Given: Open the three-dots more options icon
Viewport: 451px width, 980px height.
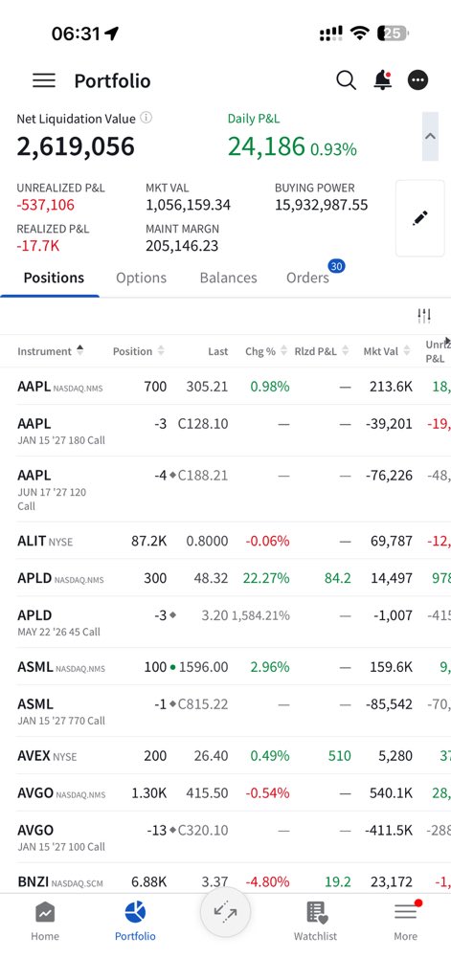Looking at the screenshot, I should (417, 80).
